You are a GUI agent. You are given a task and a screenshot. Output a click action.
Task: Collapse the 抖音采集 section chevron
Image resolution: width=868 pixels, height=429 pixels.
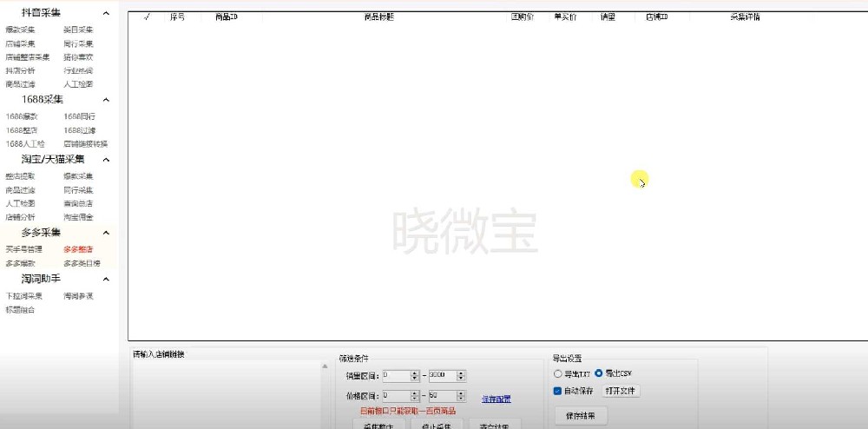[106, 13]
